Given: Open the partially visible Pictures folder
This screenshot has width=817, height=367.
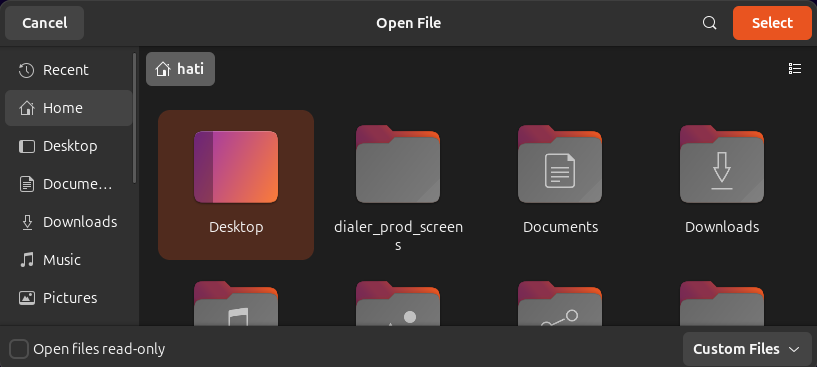Looking at the screenshot, I should point(398,303).
